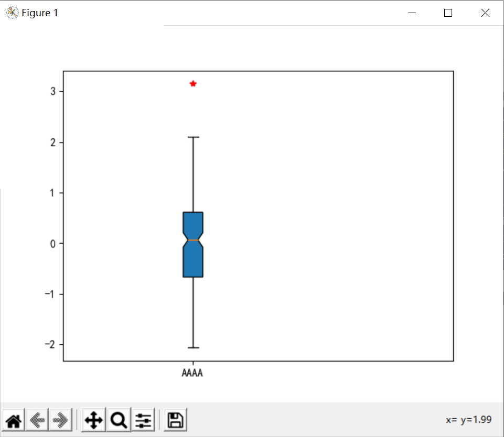Click the AAAA axis label

tap(192, 373)
